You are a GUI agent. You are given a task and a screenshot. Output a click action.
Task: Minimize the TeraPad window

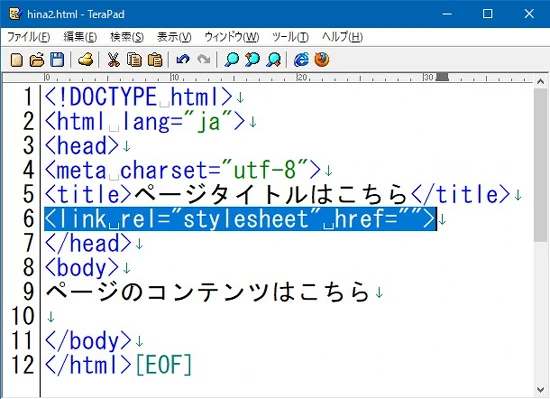447,14
